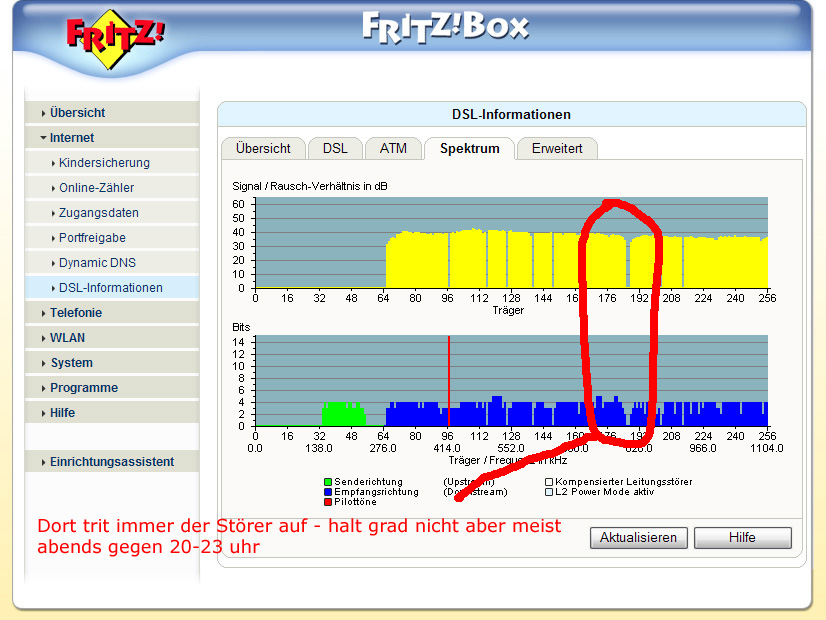Expand the Programme section
The height and width of the screenshot is (620, 826).
[112, 388]
